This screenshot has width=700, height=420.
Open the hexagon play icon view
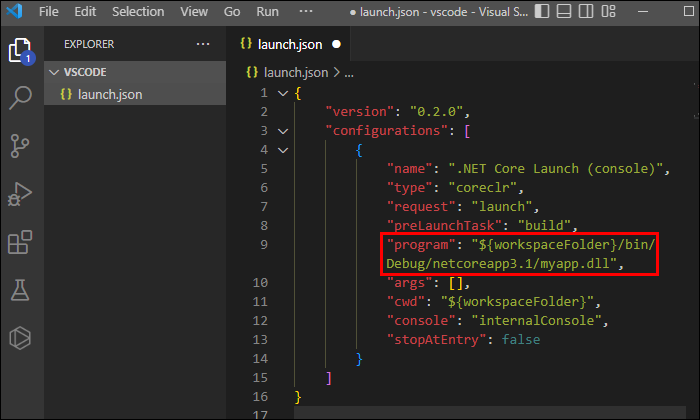20,338
